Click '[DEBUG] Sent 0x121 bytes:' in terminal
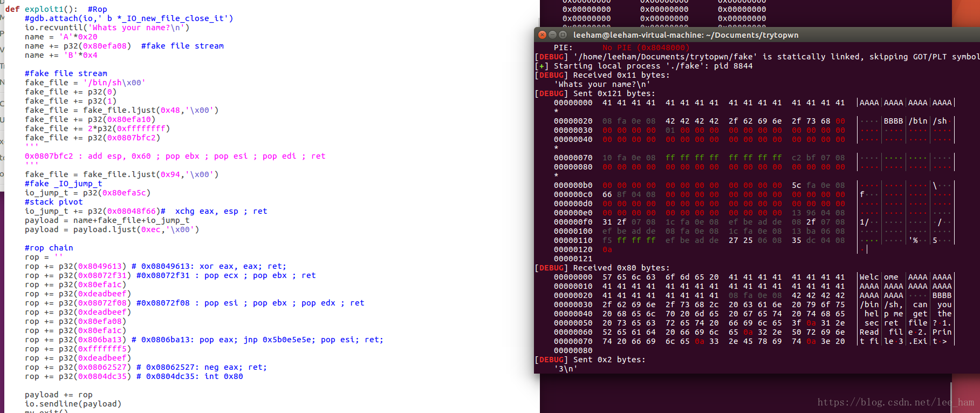The width and height of the screenshot is (980, 413). coord(594,93)
